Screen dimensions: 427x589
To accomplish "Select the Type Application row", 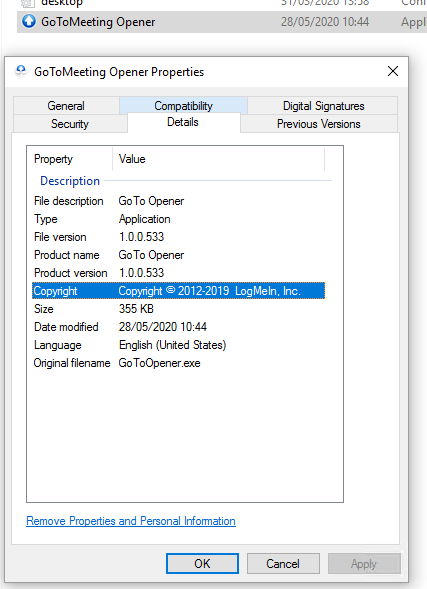I will [178, 219].
